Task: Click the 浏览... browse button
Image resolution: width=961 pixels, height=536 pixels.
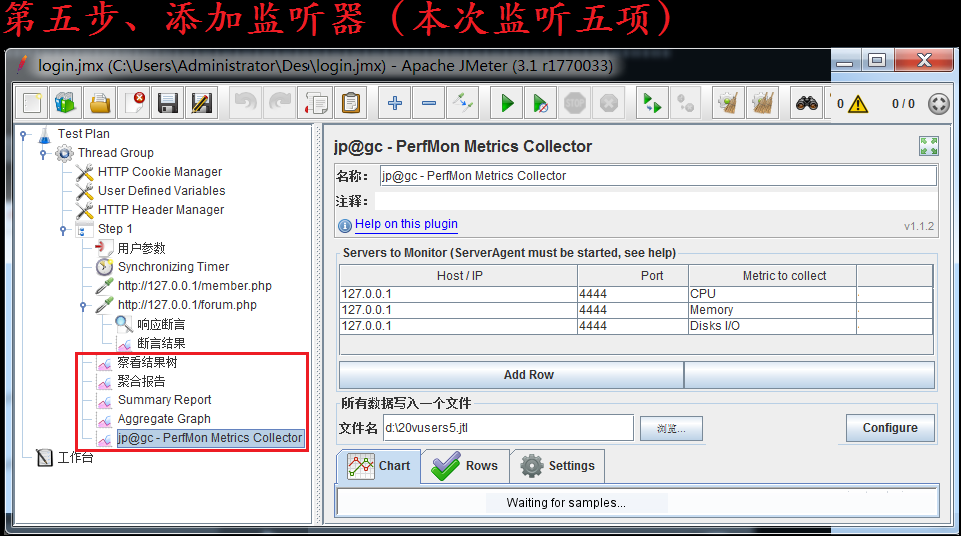Action: [x=671, y=429]
